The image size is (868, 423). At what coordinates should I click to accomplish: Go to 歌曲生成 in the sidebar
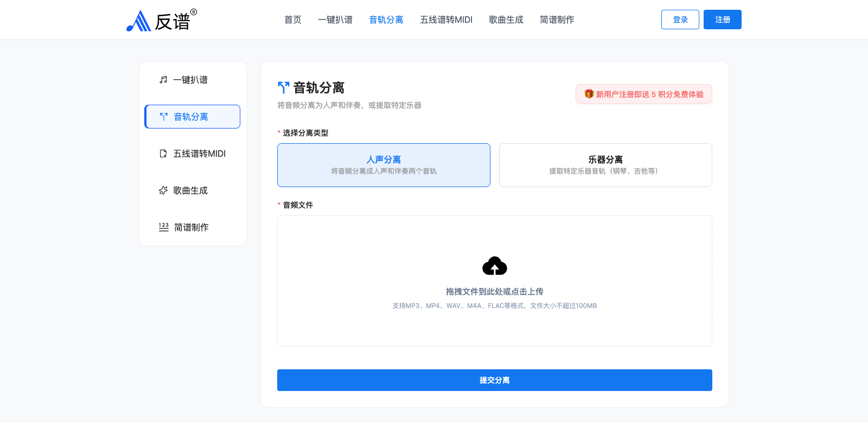tap(193, 190)
